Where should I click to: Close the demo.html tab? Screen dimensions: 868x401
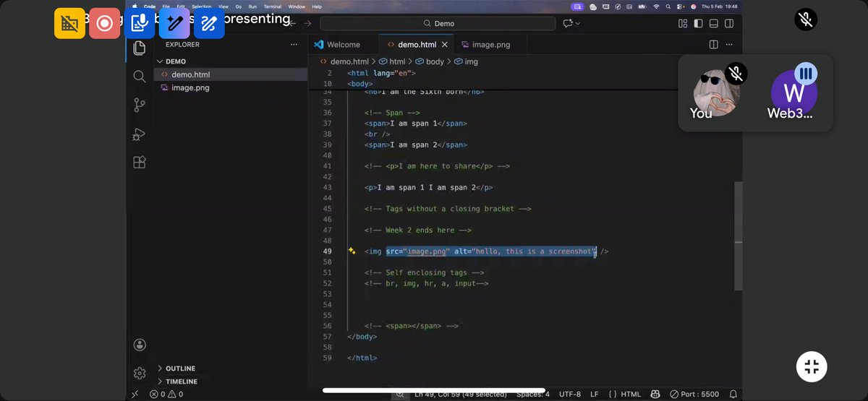point(444,44)
